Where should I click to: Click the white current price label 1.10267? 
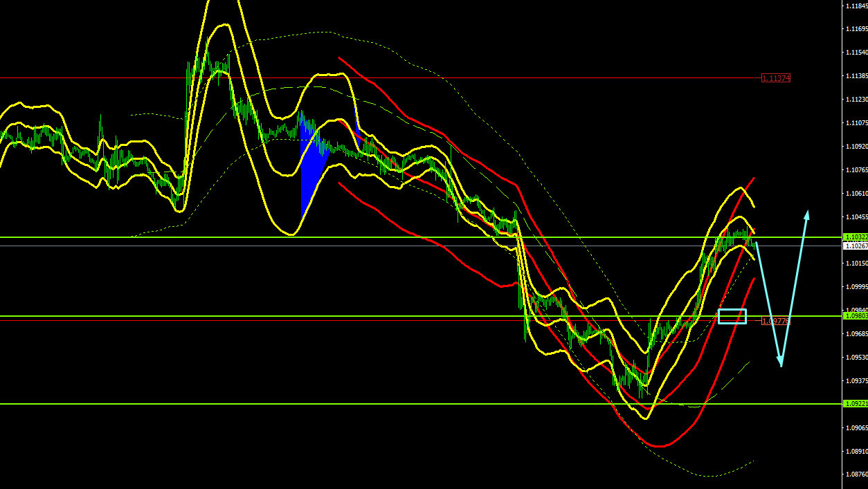click(856, 246)
